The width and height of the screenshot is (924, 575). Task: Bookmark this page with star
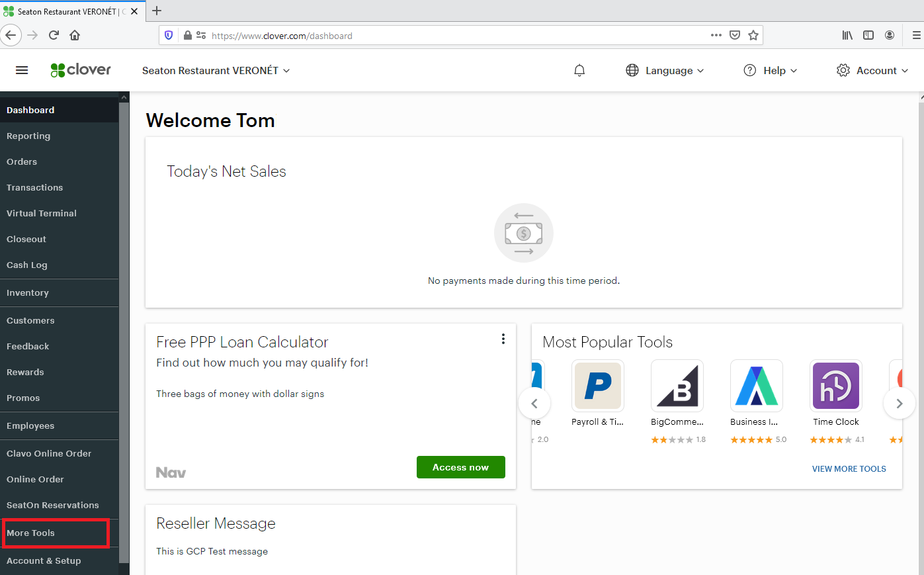click(753, 35)
